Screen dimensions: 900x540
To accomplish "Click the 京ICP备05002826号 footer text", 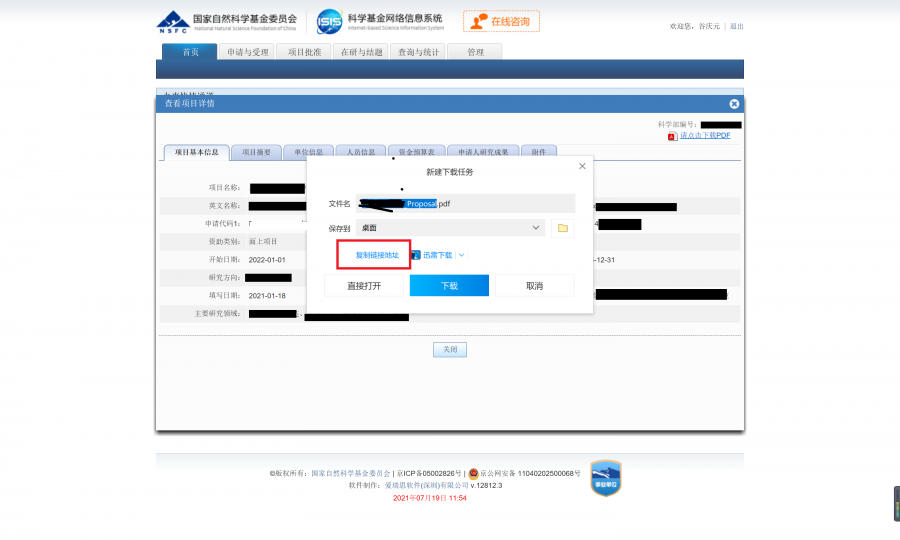I will [x=429, y=473].
